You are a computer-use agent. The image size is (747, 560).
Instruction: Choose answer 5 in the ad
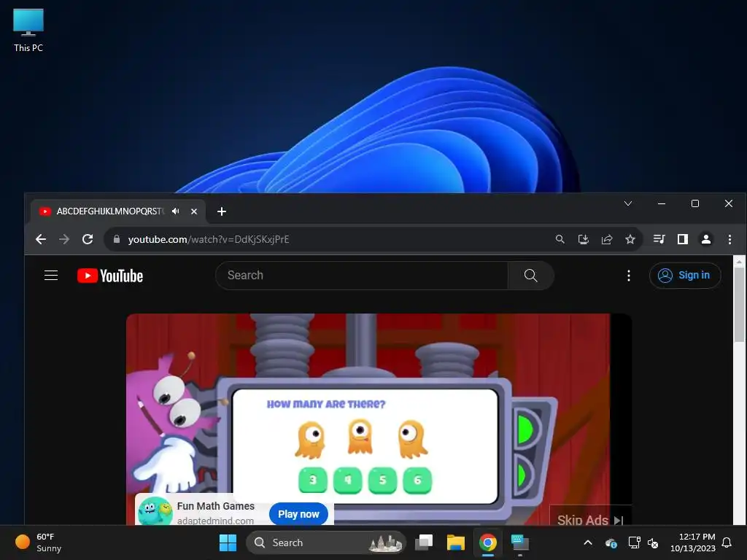382,480
